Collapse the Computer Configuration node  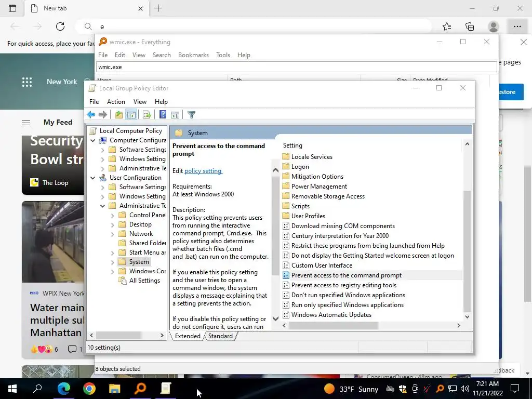pos(92,140)
